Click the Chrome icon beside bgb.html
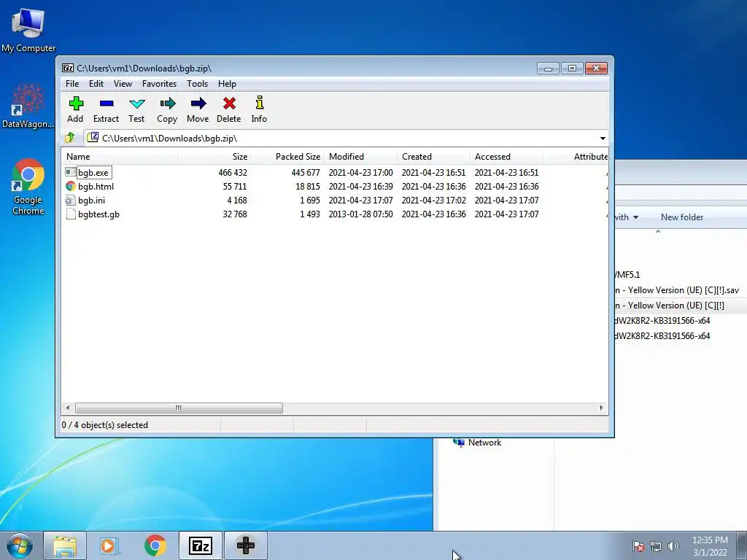The height and width of the screenshot is (560, 747). pyautogui.click(x=71, y=186)
